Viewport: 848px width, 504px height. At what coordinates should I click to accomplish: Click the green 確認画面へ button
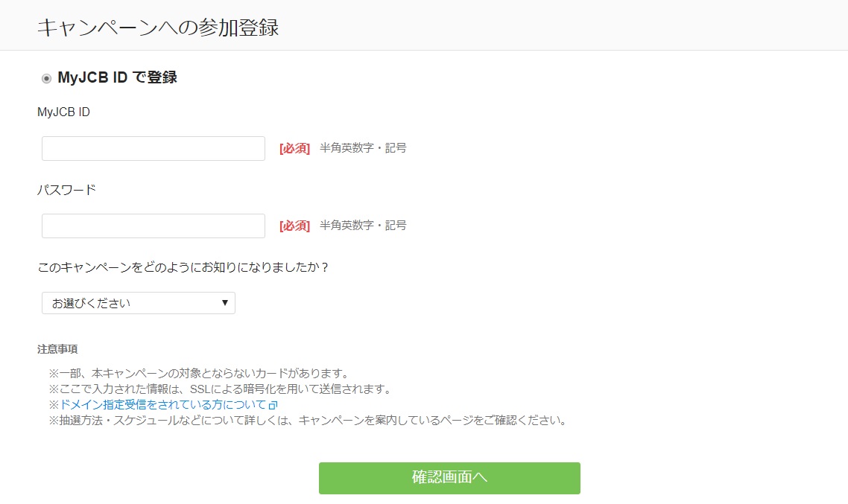[449, 478]
